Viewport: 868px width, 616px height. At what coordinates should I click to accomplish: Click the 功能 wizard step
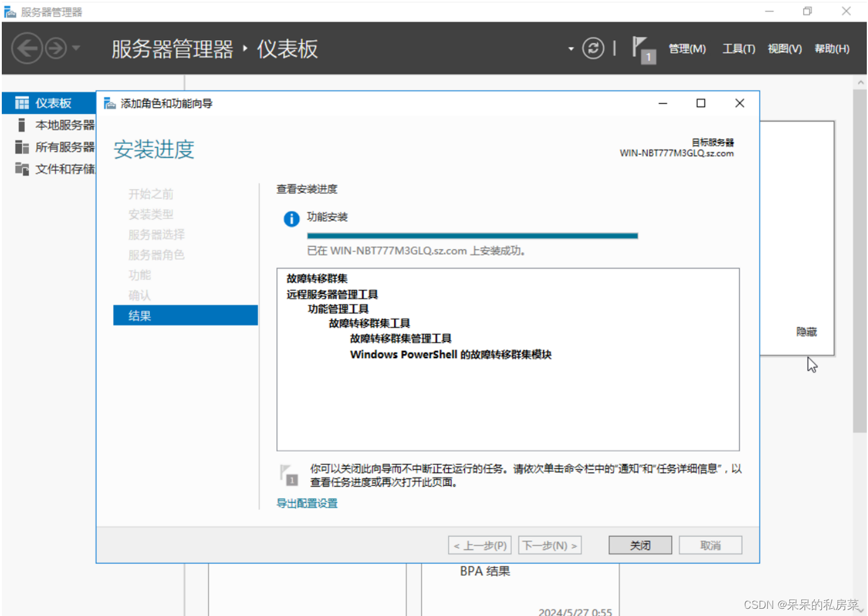pyautogui.click(x=140, y=275)
